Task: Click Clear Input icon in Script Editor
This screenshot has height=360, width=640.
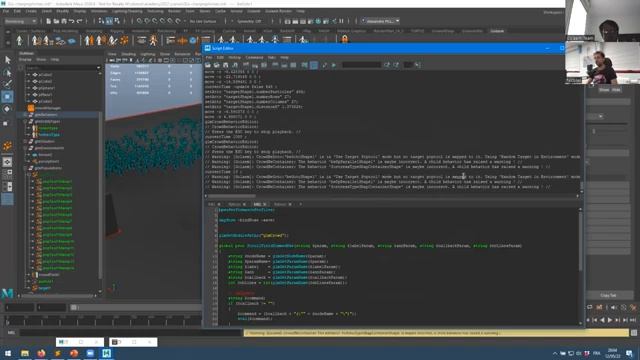Action: pyautogui.click(x=255, y=65)
